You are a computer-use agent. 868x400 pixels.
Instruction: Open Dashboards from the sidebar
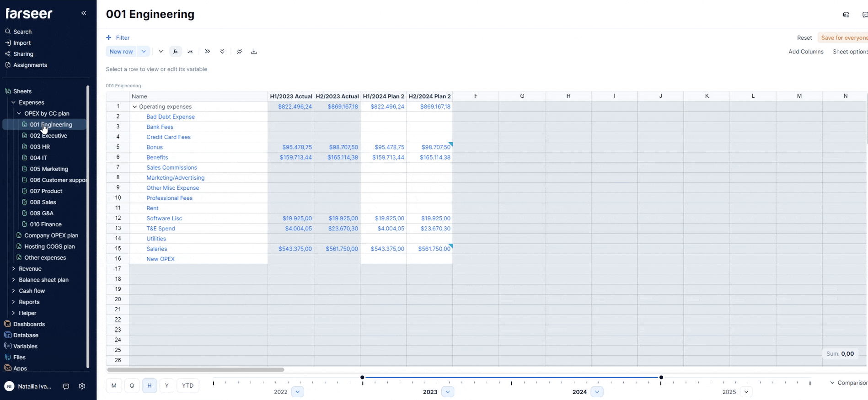[x=29, y=324]
